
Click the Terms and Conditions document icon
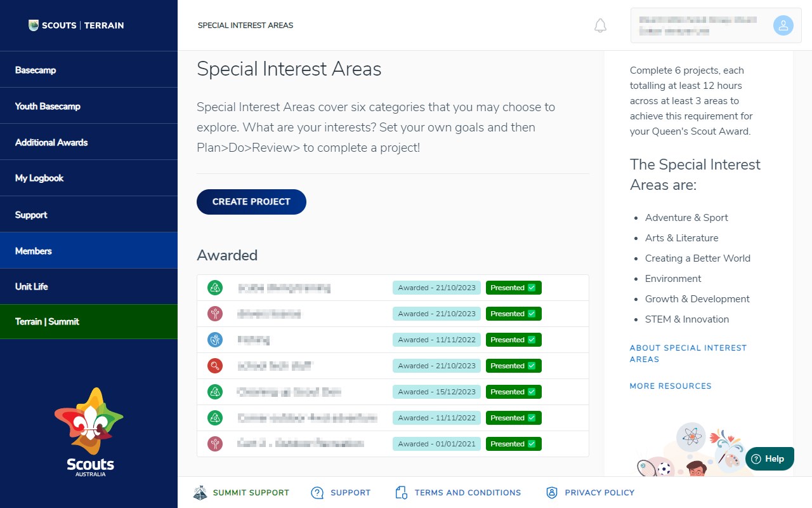tap(401, 493)
